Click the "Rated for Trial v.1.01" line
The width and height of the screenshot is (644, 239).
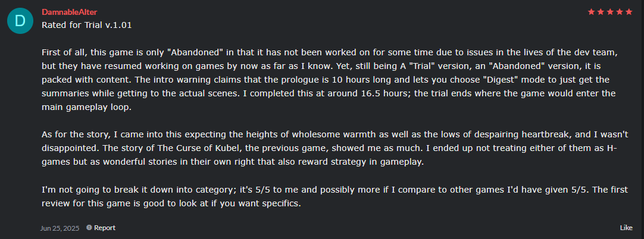coord(87,25)
